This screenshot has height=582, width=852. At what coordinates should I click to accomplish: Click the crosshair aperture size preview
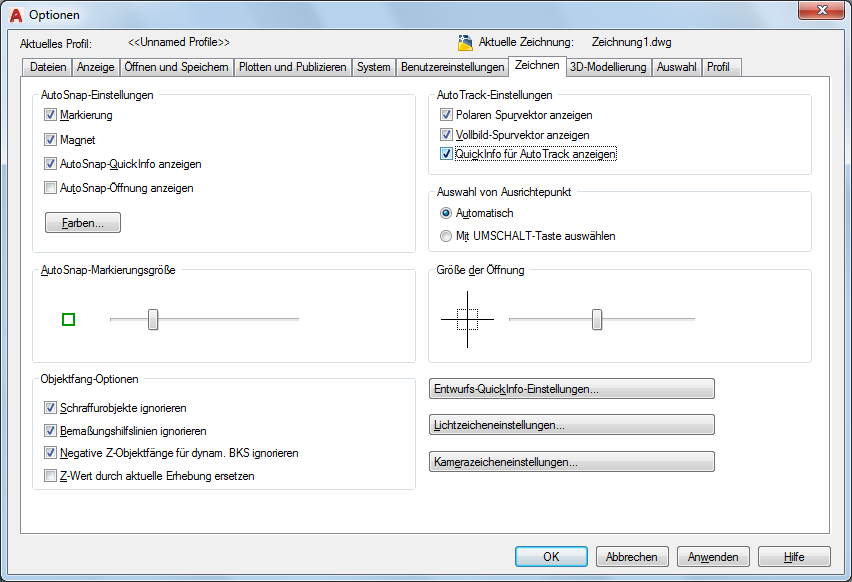tap(467, 319)
